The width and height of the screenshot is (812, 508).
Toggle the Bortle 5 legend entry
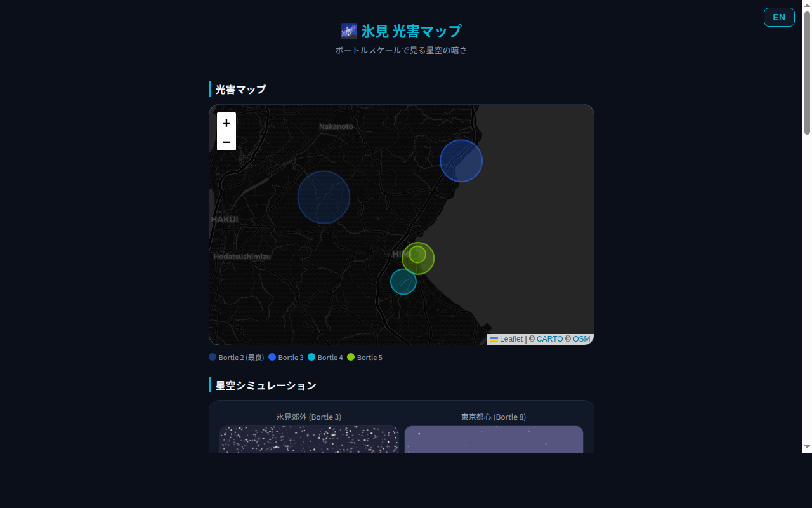[365, 357]
